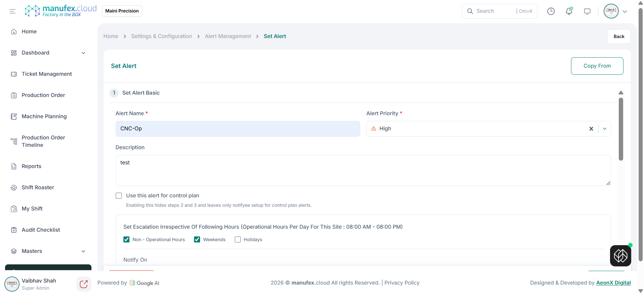Viewport: 644px width, 294px height.
Task: Click the logout icon beside Vaibhav Shah
Action: tap(84, 284)
